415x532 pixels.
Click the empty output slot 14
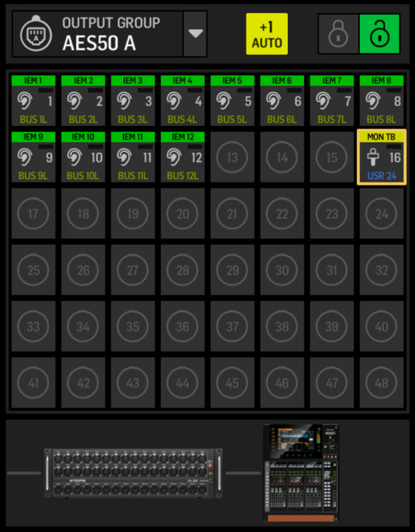[x=282, y=157]
